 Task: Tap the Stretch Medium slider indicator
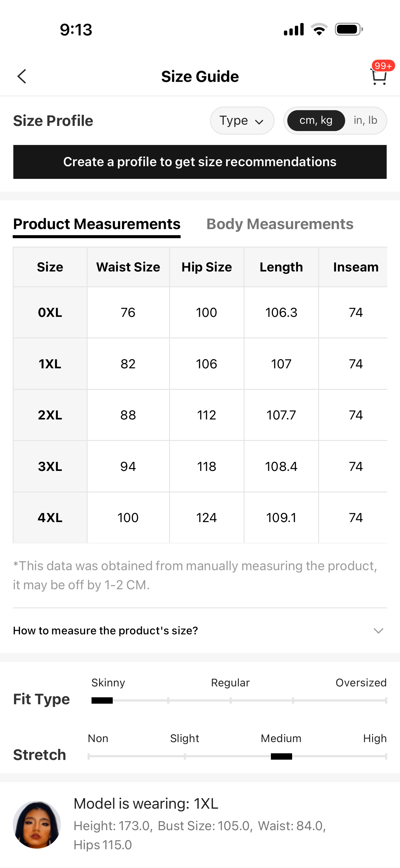tap(281, 756)
